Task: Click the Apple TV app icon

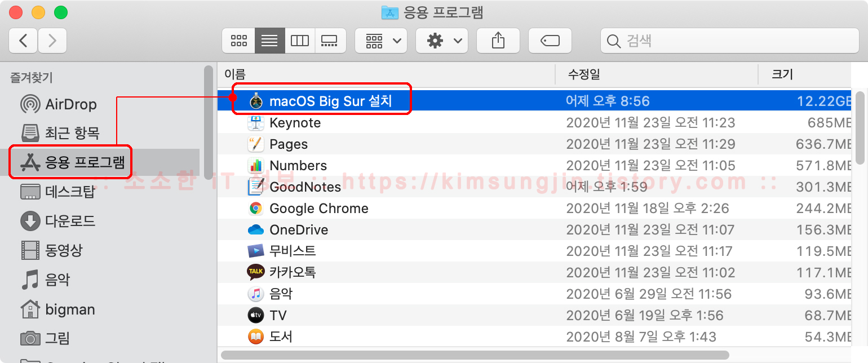Action: point(256,316)
